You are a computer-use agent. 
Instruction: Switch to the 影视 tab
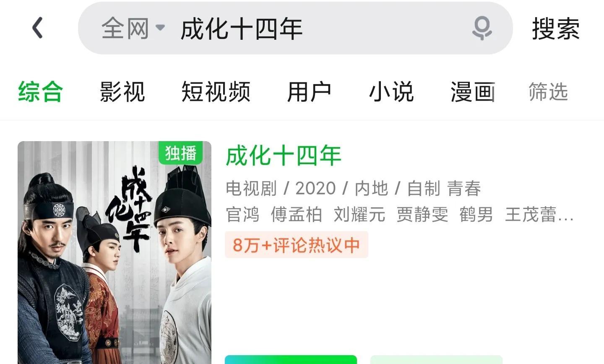coord(122,92)
